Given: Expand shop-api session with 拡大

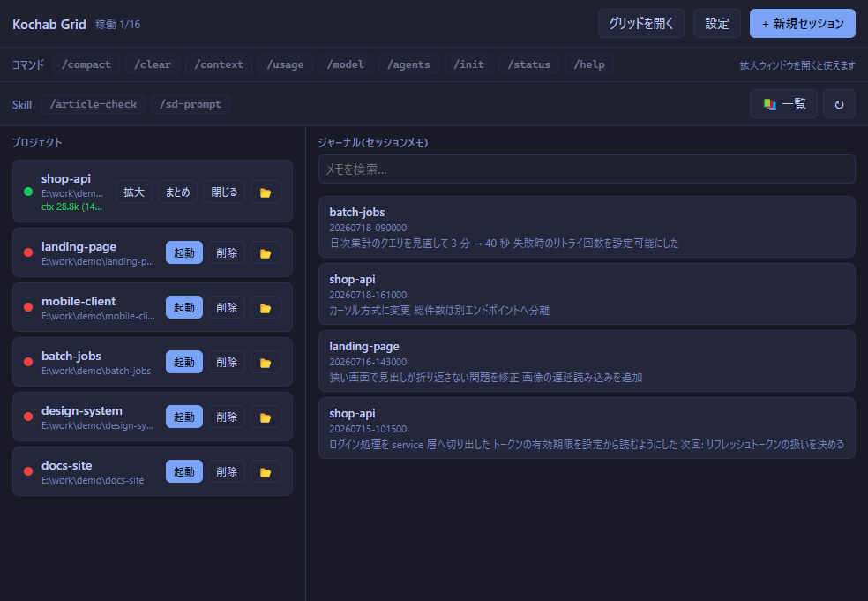Looking at the screenshot, I should (x=134, y=192).
